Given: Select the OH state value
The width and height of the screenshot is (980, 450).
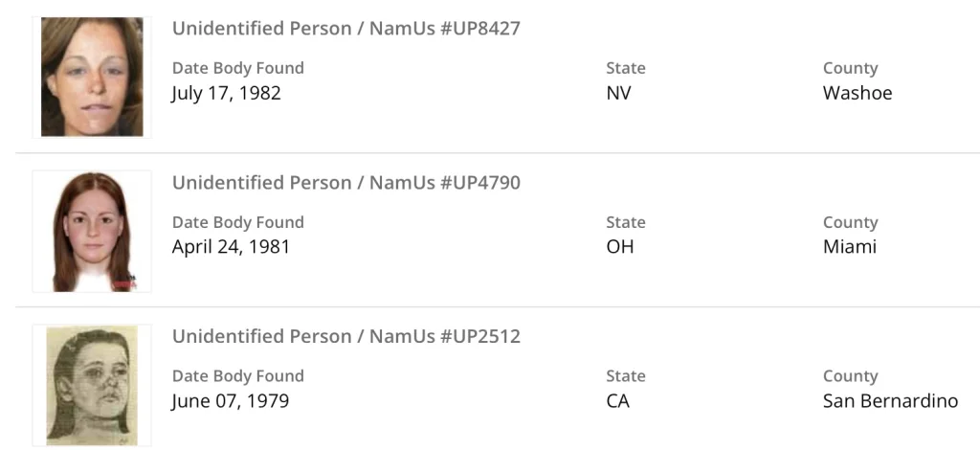Looking at the screenshot, I should [x=620, y=247].
